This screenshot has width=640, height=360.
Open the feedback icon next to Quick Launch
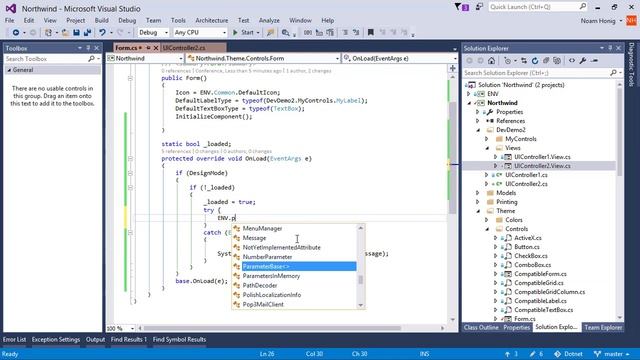(479, 7)
